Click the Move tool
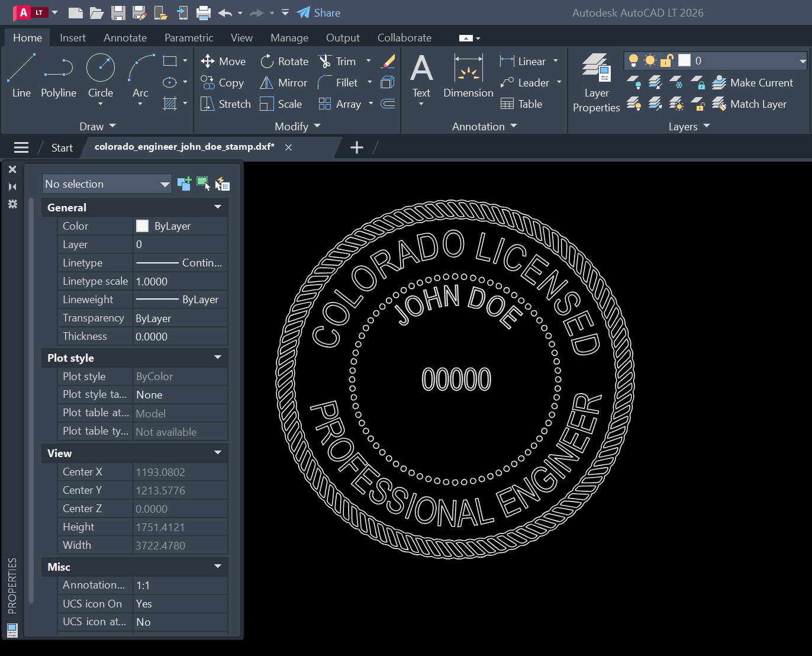Screen dimensions: 812x656 (223, 62)
